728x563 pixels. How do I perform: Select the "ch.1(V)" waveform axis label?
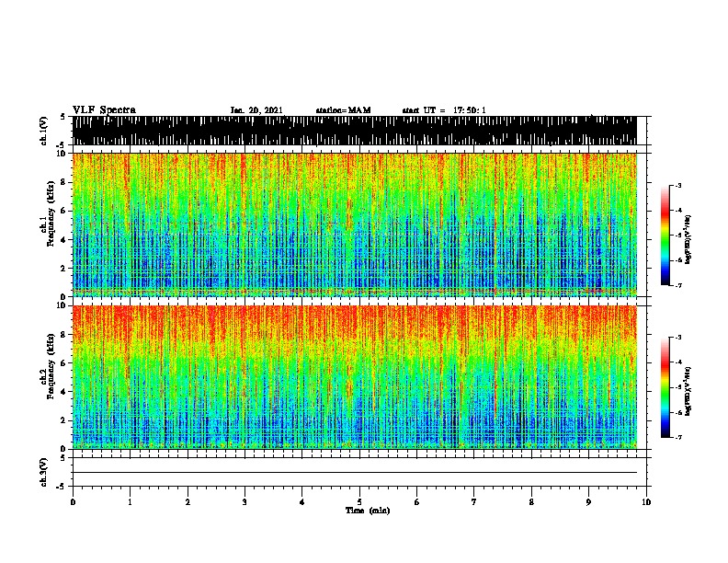tap(44, 131)
